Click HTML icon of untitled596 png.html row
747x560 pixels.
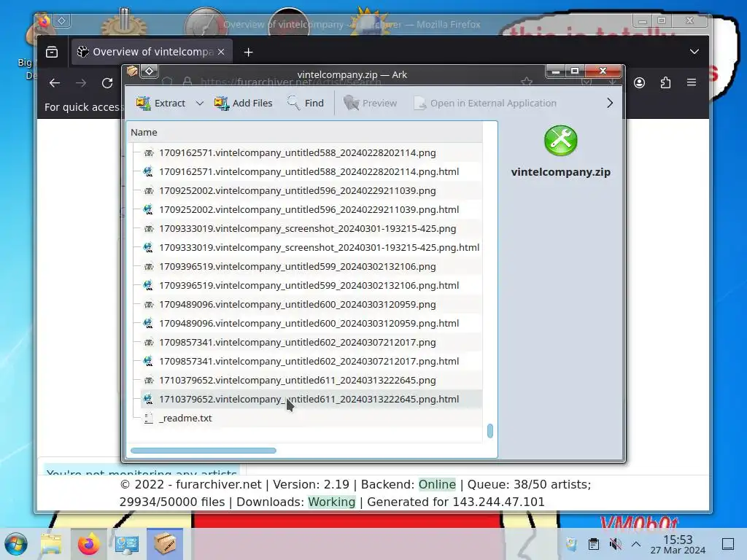point(149,209)
